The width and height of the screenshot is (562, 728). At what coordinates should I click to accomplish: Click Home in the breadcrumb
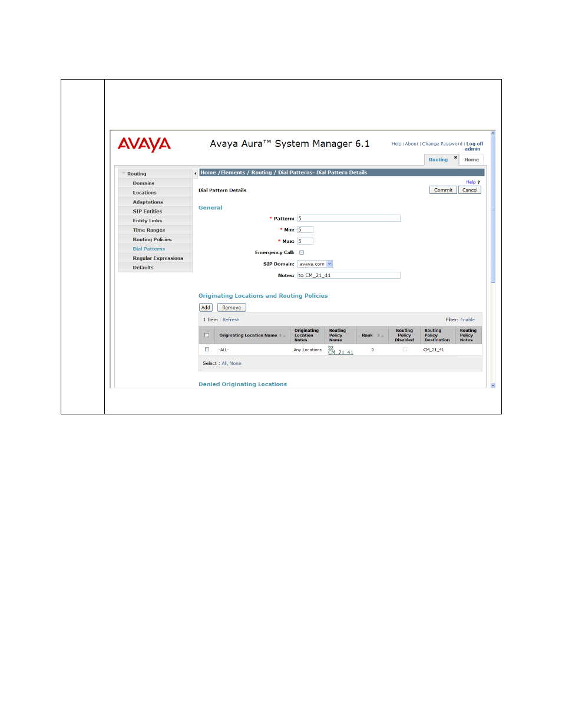(x=208, y=173)
